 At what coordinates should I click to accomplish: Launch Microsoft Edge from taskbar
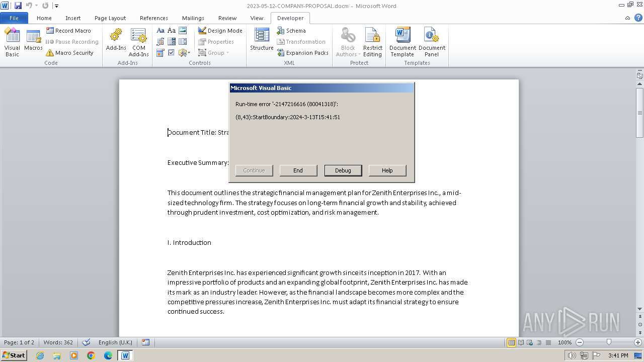point(108,355)
